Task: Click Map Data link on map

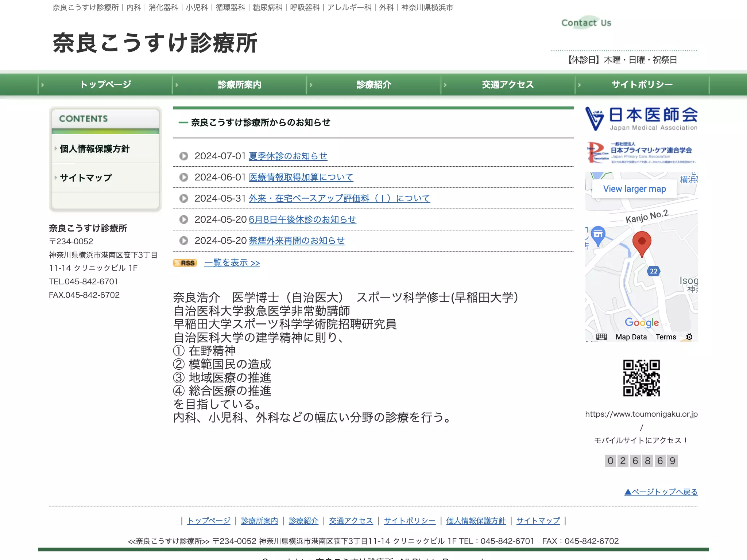Action: click(x=631, y=337)
